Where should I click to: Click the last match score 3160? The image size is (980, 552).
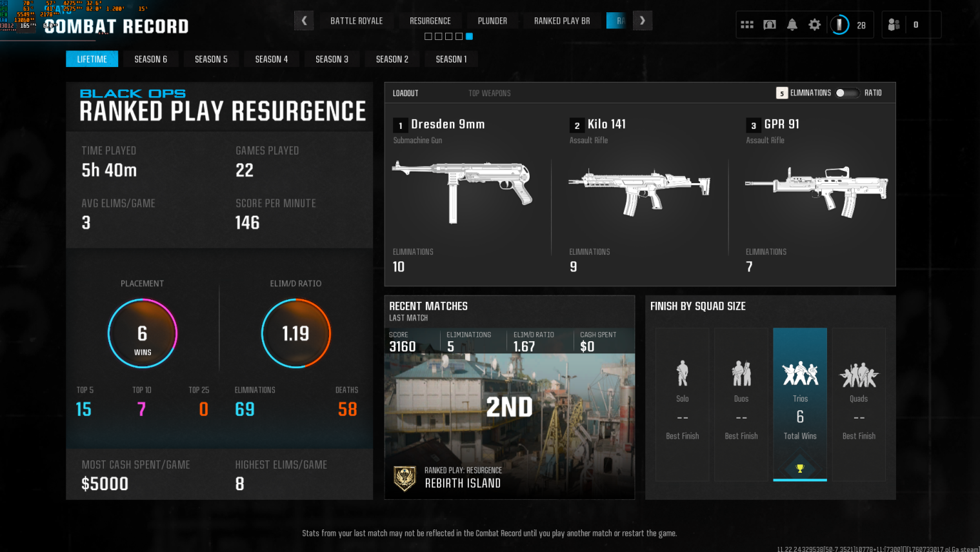click(403, 347)
